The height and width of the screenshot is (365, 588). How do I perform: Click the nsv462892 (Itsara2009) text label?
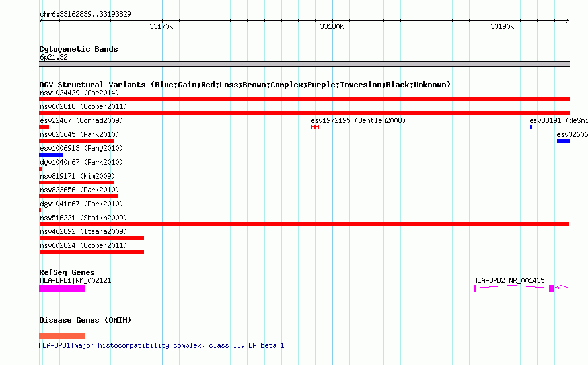point(83,231)
